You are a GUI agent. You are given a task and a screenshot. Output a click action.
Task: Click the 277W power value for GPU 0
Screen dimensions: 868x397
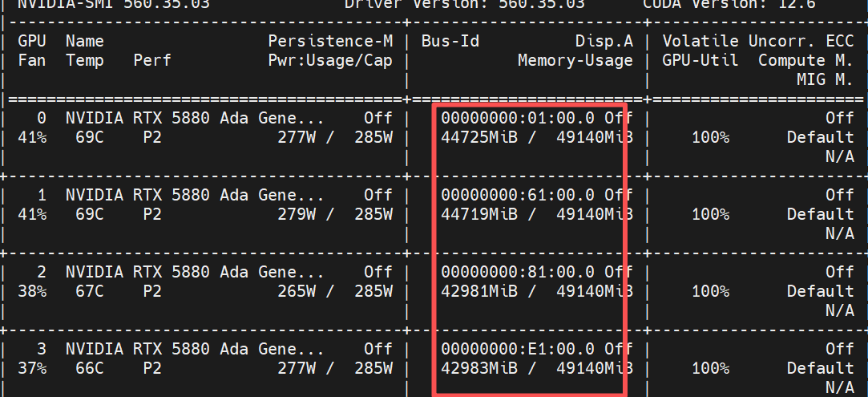tap(297, 137)
